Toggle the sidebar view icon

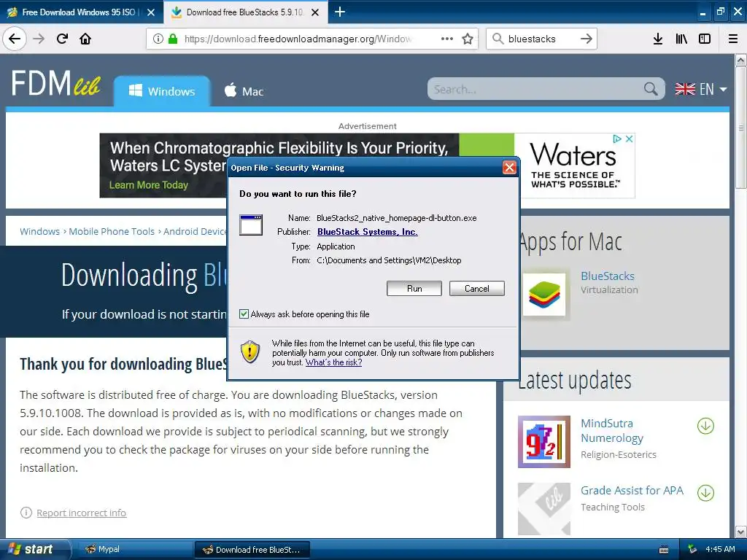[705, 39]
